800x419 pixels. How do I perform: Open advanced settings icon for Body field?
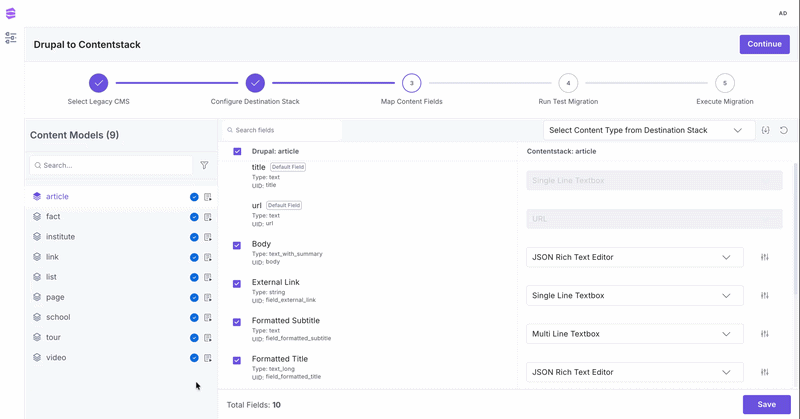point(764,257)
